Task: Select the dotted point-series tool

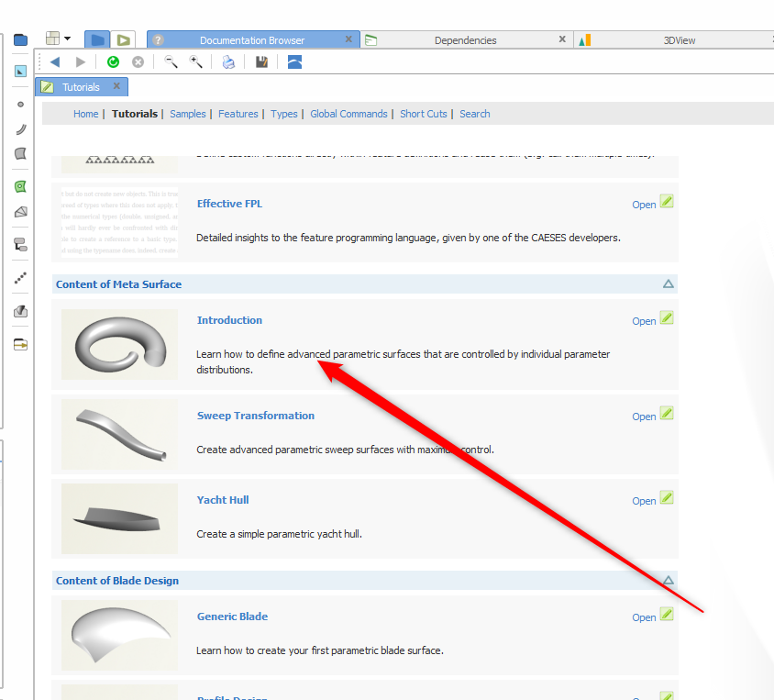Action: [x=20, y=278]
